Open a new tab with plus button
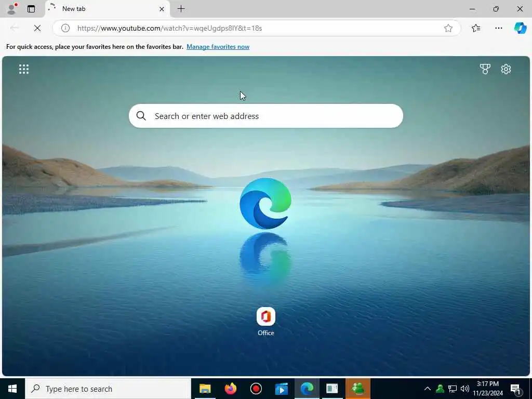The height and width of the screenshot is (399, 532). (181, 9)
